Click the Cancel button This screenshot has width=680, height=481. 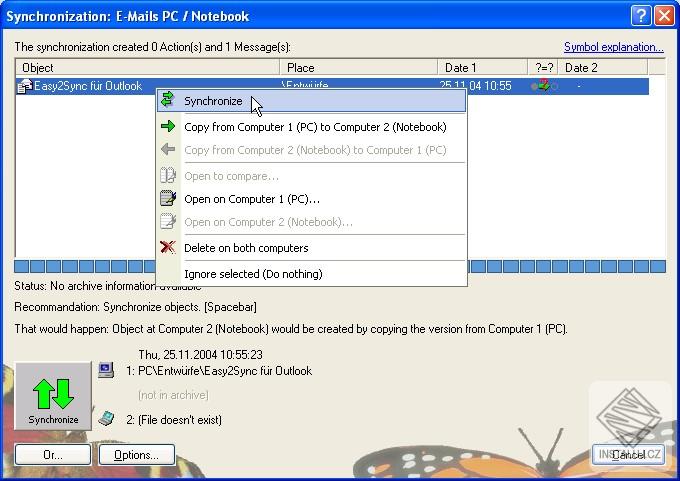click(x=628, y=455)
